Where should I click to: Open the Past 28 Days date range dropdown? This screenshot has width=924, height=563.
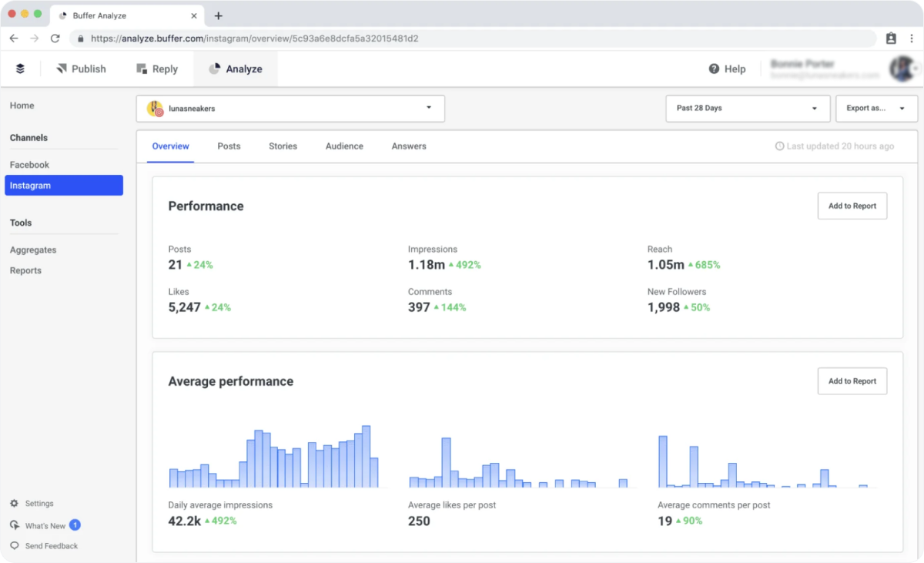748,109
